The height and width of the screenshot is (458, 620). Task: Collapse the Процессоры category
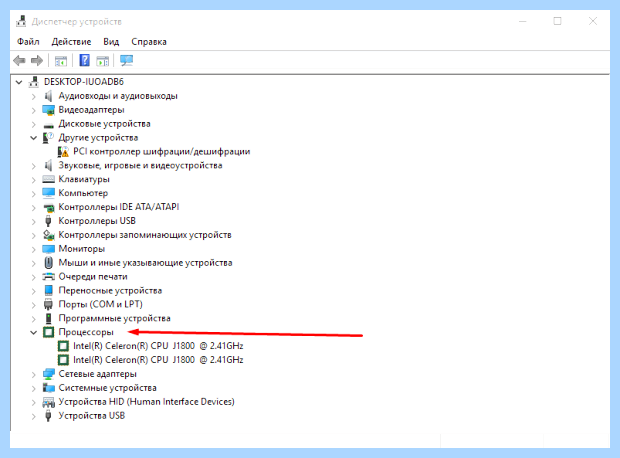pos(34,333)
